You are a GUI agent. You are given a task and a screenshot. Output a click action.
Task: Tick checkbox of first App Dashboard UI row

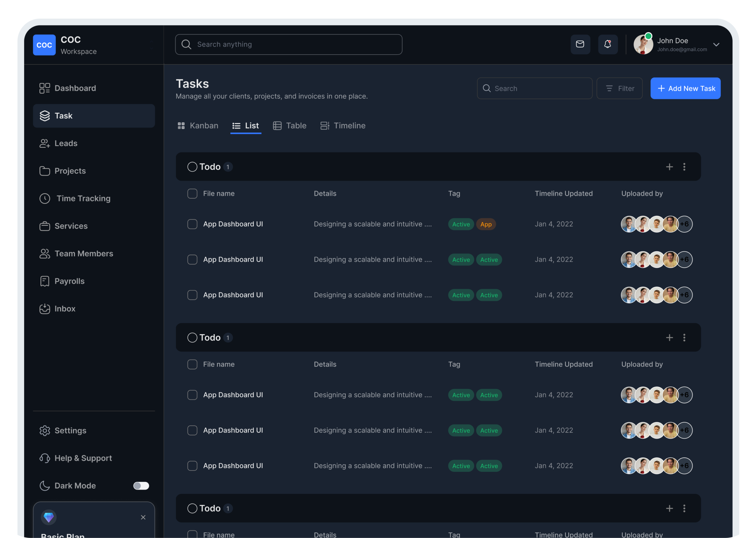(192, 224)
